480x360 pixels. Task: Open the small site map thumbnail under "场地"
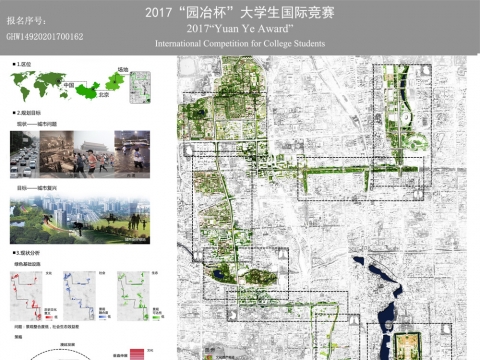(140, 87)
